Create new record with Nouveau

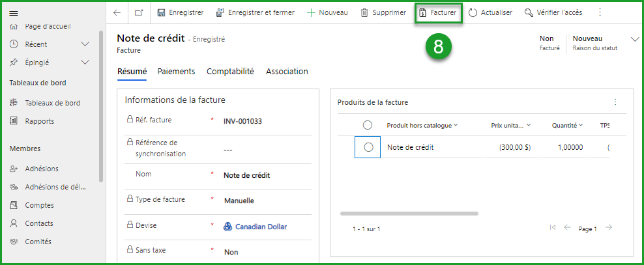tap(327, 13)
